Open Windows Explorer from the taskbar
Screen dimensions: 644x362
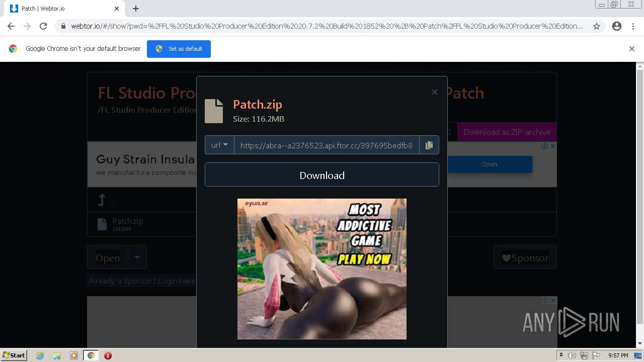tap(57, 355)
